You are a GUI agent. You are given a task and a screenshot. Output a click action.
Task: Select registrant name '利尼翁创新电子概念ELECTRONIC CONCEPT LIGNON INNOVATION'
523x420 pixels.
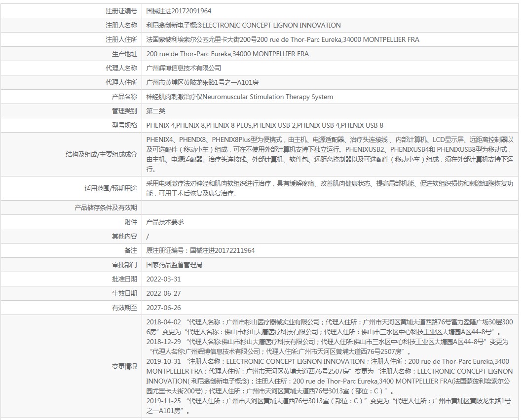243,25
